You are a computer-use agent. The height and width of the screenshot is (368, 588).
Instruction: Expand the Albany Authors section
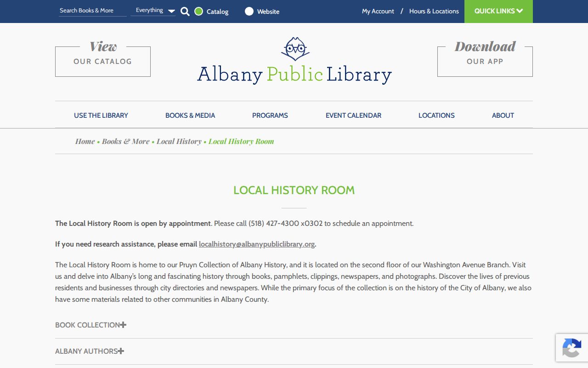click(90, 351)
